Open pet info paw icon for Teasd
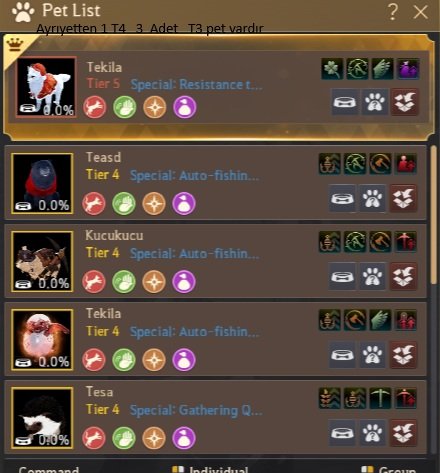The width and height of the screenshot is (440, 473). tap(372, 199)
